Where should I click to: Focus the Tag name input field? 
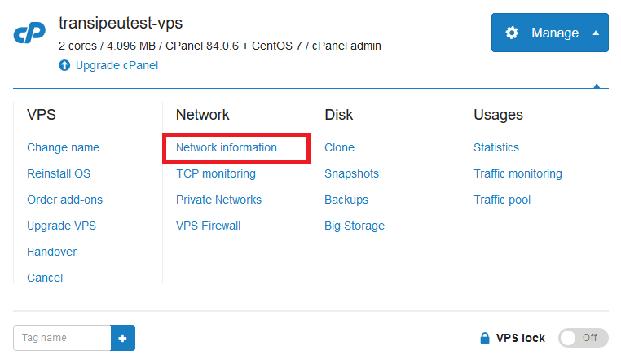coord(62,338)
